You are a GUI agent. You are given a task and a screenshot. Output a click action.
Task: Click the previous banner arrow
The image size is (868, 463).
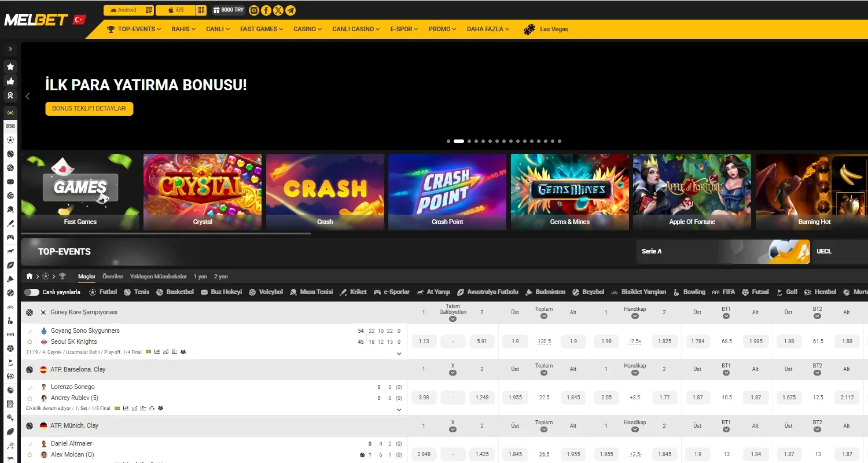[x=28, y=96]
